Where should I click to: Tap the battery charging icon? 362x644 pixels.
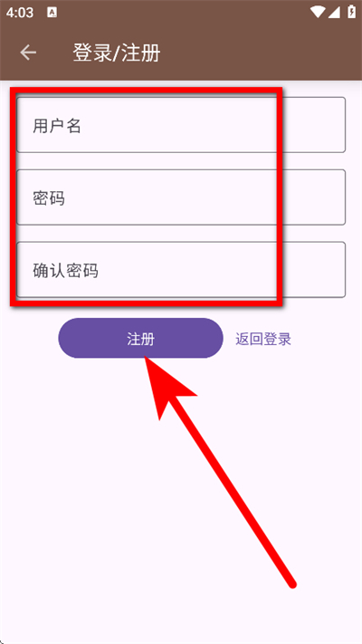(352, 12)
